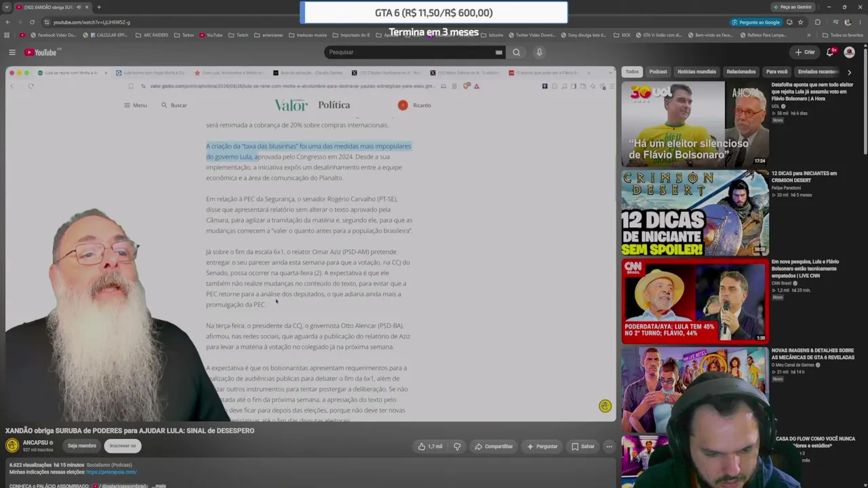
Task: Reload the YouTube page
Action: (33, 22)
